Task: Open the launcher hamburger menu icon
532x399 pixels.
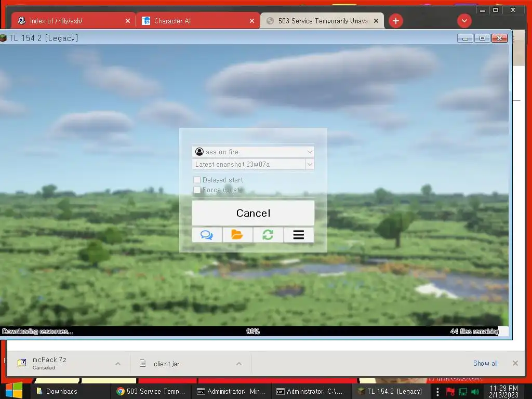Action: coord(299,235)
